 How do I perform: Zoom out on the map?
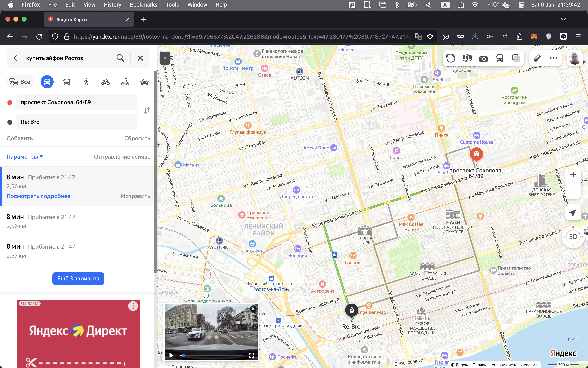point(573,191)
